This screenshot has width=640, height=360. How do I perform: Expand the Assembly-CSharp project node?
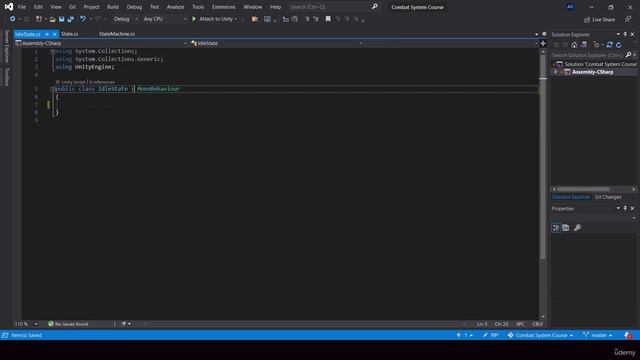click(x=555, y=72)
